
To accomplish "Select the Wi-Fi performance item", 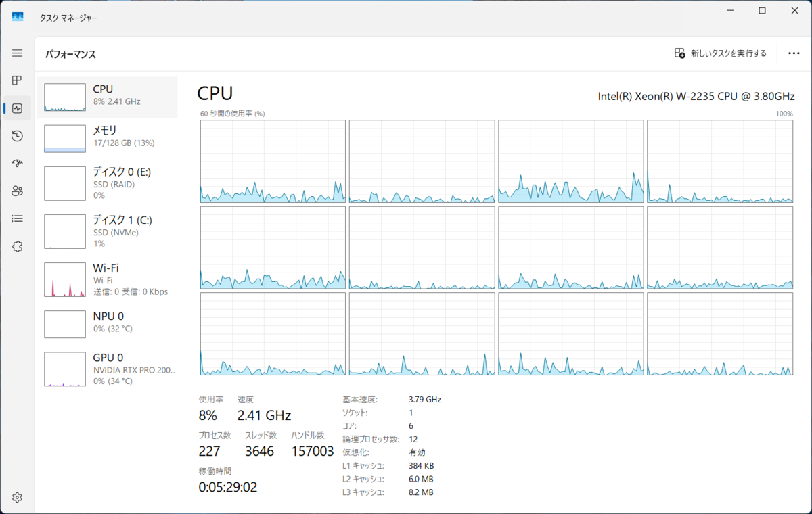I will pyautogui.click(x=108, y=279).
